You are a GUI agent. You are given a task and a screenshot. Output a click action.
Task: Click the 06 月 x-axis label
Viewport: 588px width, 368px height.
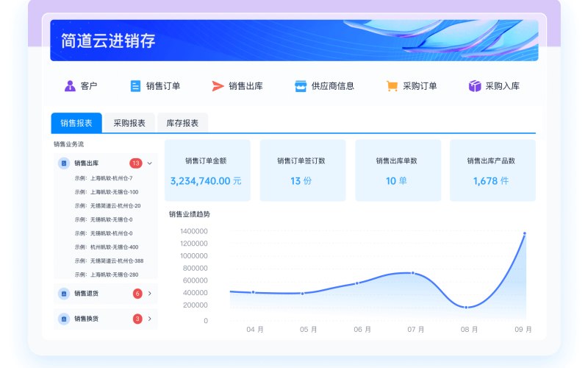coord(362,330)
